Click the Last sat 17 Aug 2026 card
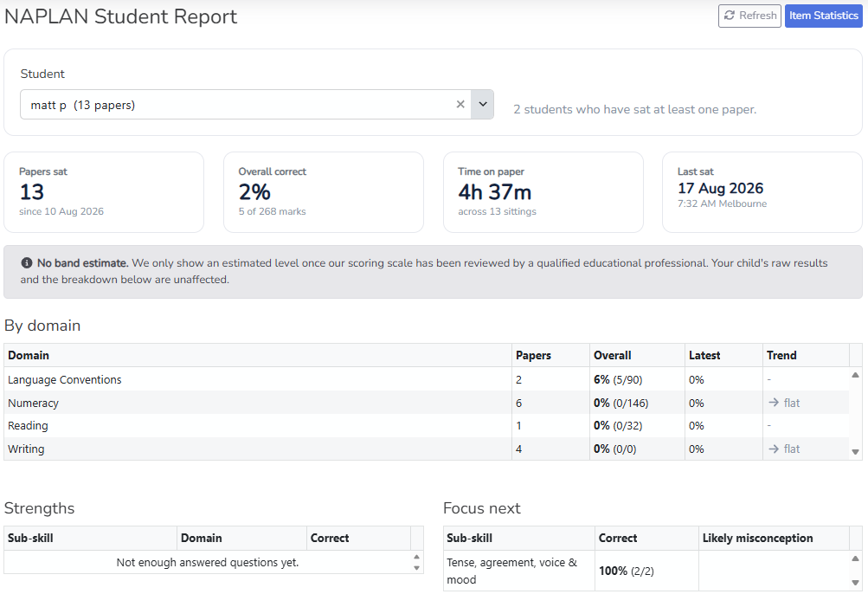The width and height of the screenshot is (868, 607). 762,192
